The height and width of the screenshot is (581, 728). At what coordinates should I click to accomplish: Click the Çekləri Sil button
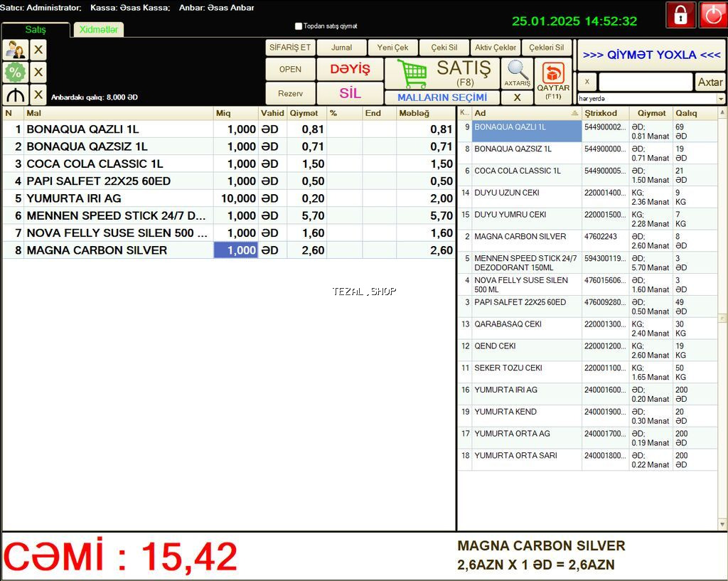pyautogui.click(x=547, y=48)
